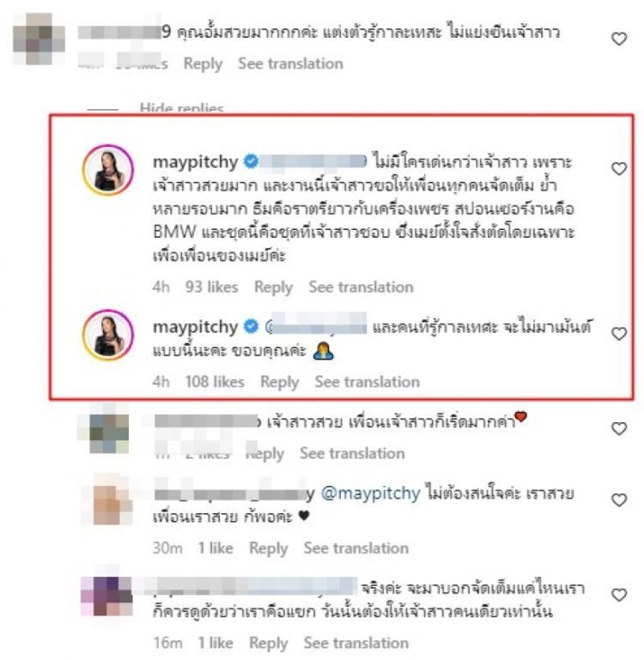Open maypitchy username on first reply
The width and height of the screenshot is (644, 660).
pos(196,162)
